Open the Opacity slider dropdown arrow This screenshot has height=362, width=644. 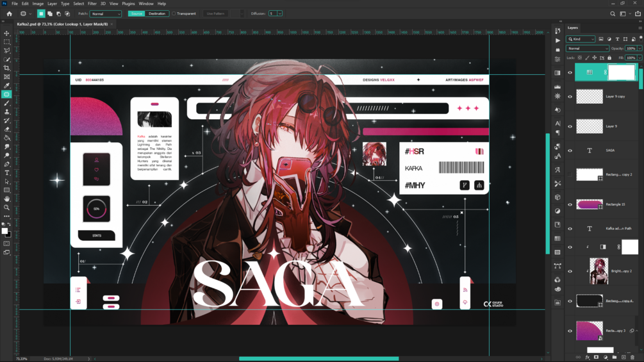tap(640, 49)
